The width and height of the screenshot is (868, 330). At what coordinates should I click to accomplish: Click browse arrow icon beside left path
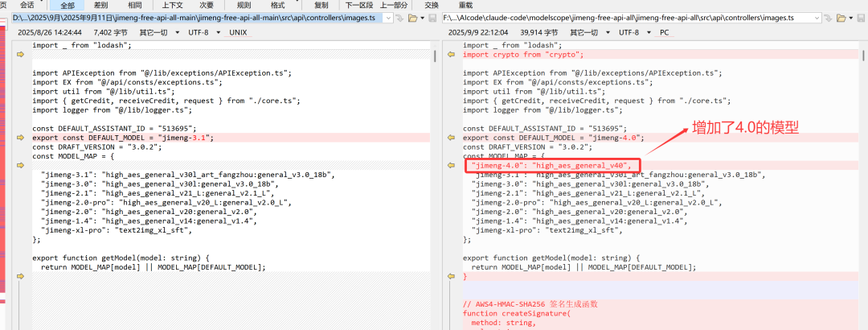pos(399,18)
